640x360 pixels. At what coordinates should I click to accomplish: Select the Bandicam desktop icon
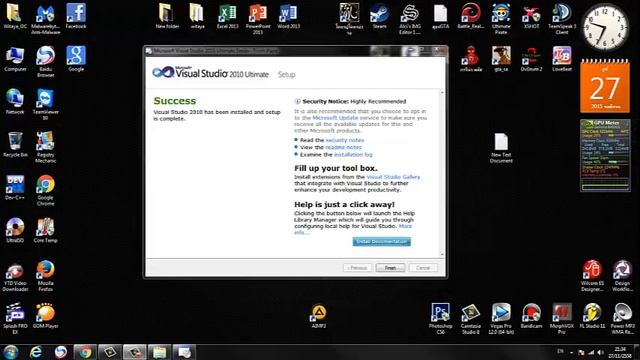[x=531, y=316]
